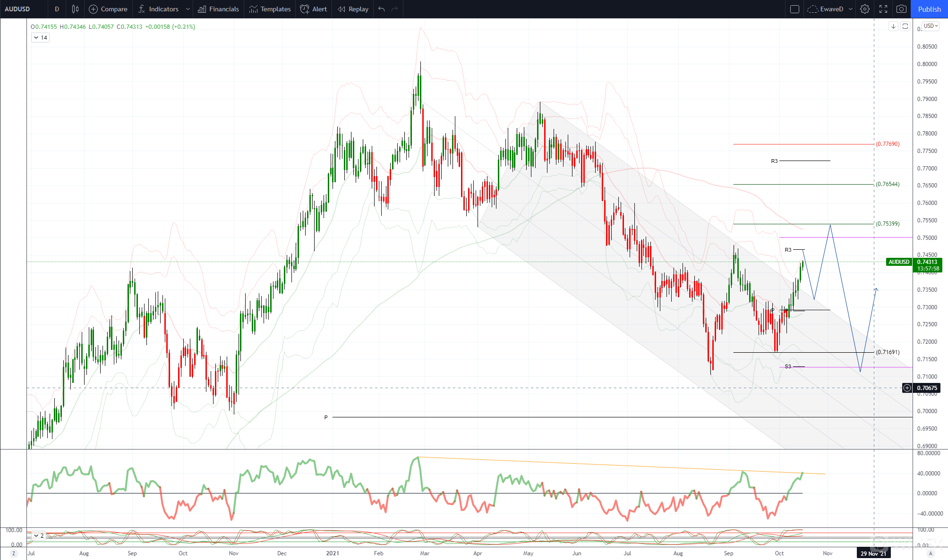Open the Templates menu
Screen dimensions: 948x560
(270, 9)
